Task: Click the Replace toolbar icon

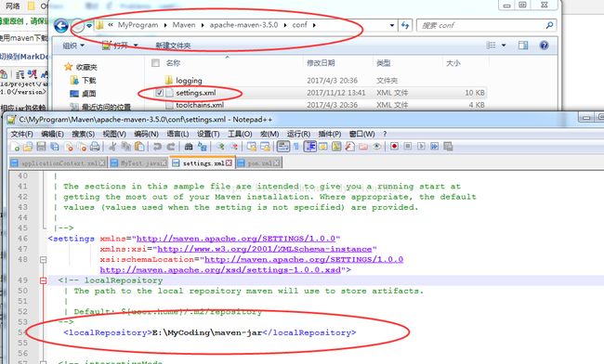Action: click(203, 147)
